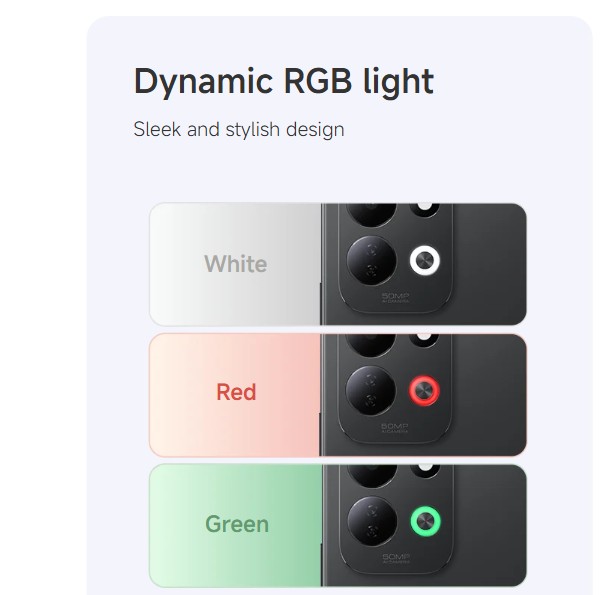Click the main camera lens in Red card

coord(370,390)
